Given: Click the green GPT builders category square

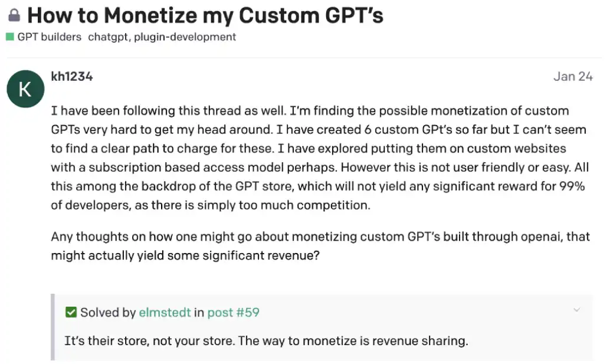Looking at the screenshot, I should [10, 37].
